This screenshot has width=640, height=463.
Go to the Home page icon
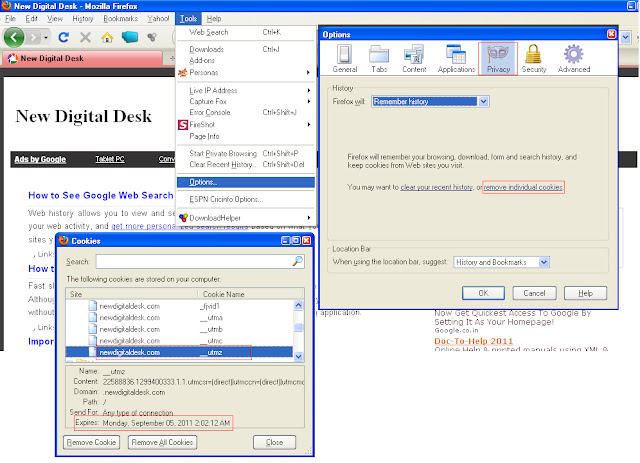107,38
